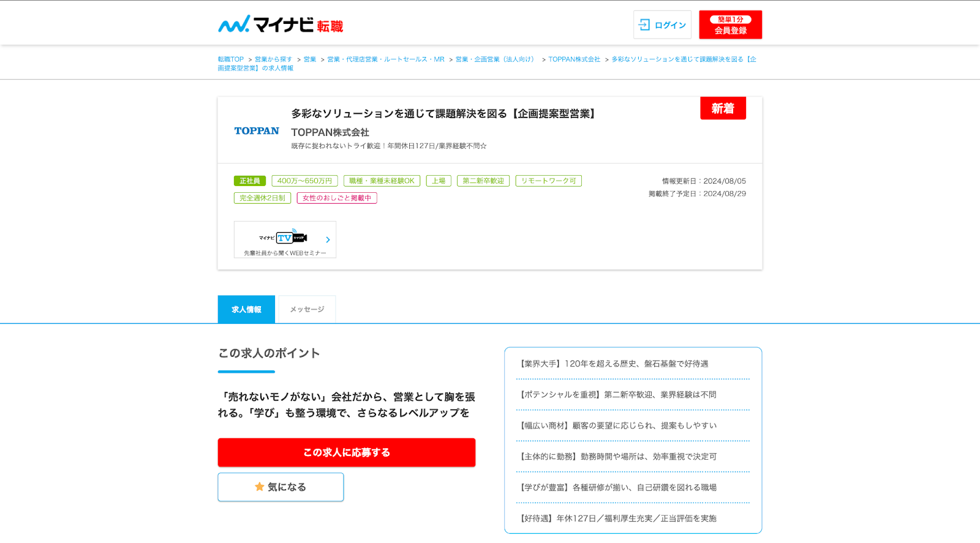
Task: Click the 気になる favorite button
Action: click(x=281, y=487)
